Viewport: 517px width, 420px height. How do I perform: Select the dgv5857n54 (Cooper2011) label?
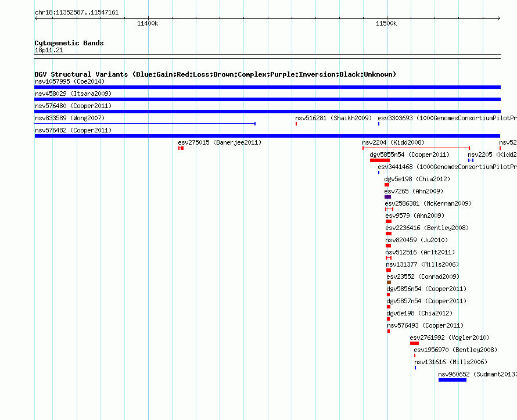tap(426, 301)
